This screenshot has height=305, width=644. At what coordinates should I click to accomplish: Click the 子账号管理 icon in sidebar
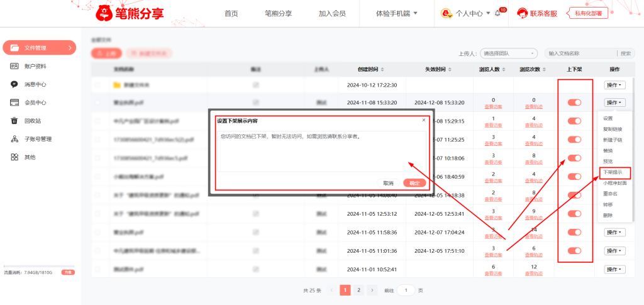[x=14, y=139]
